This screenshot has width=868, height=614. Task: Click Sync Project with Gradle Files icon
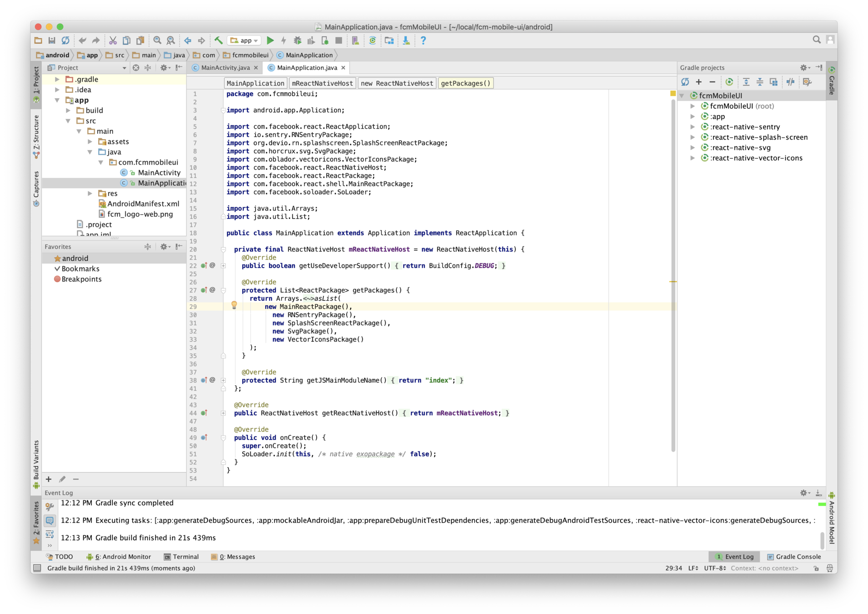click(373, 40)
